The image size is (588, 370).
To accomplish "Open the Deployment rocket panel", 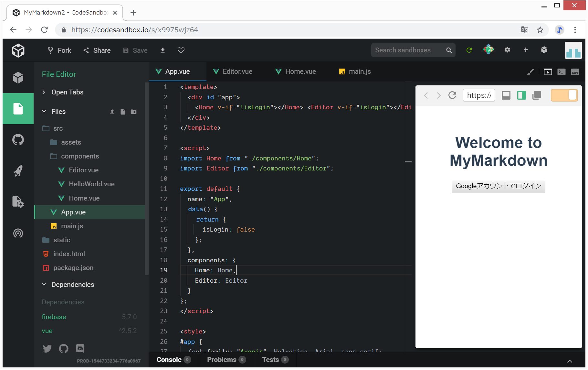I will pos(18,171).
